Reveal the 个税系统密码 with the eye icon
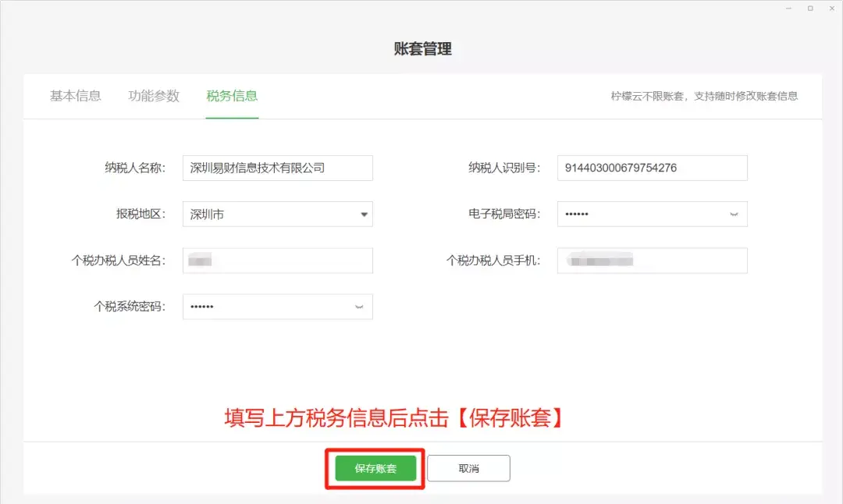The height and width of the screenshot is (504, 843). 359,307
